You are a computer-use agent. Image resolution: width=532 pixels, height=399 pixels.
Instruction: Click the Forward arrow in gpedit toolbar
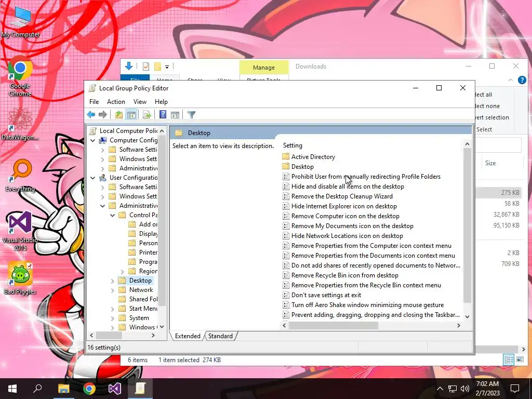pos(102,115)
